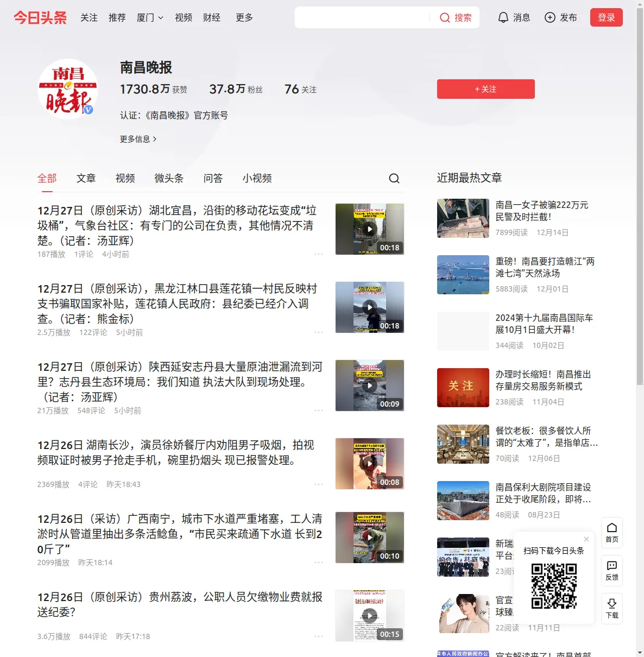Open more options for 湖南长沙 post
Viewport: 644px width, 657px height.
click(x=319, y=484)
